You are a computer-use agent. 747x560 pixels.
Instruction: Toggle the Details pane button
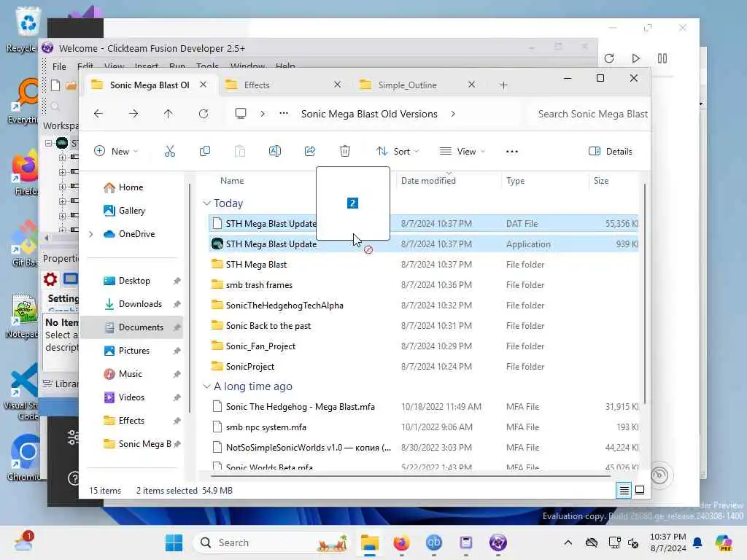coord(611,152)
